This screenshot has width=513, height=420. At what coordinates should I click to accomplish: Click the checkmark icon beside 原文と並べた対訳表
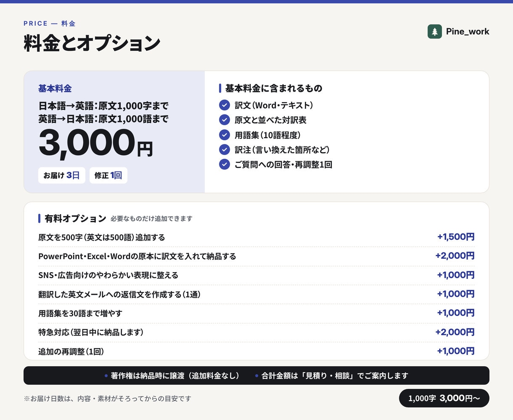coord(225,120)
